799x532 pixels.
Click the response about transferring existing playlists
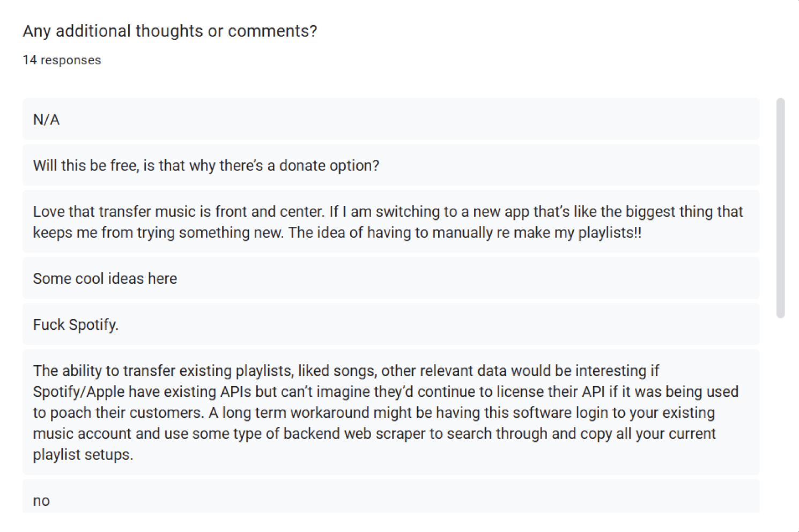point(390,412)
